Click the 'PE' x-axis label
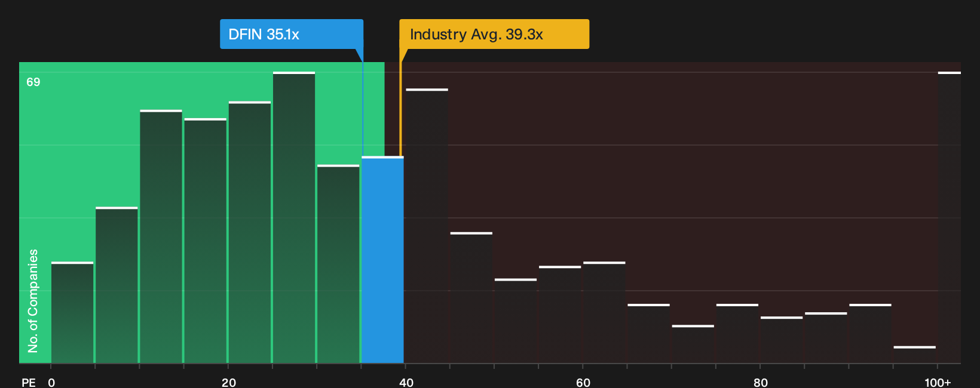 pos(29,382)
